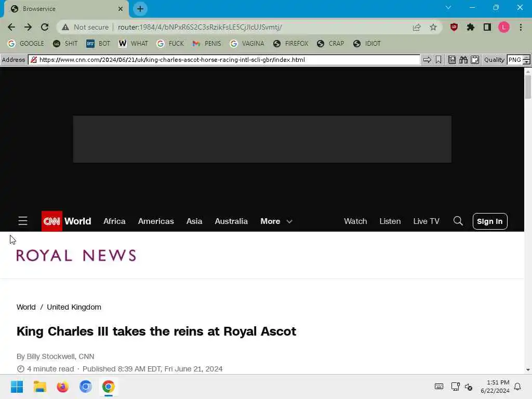Click the CNN logo
The height and width of the screenshot is (399, 532).
(52, 221)
